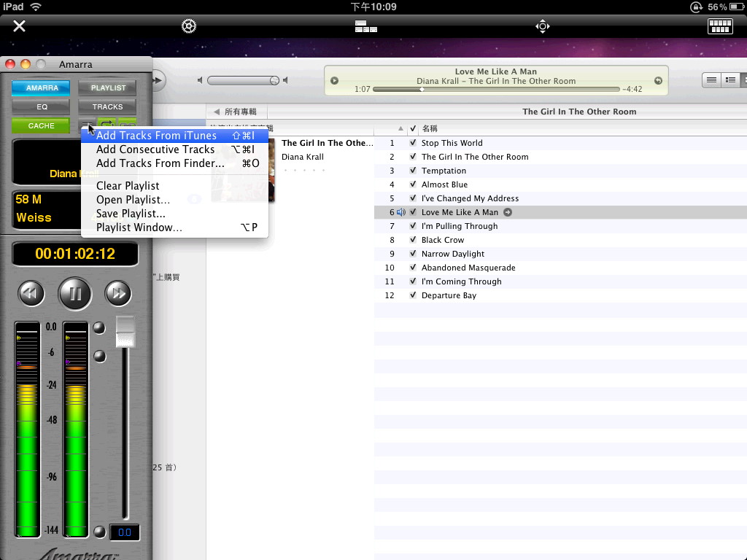Viewport: 747px width, 560px height.
Task: Open the EQ button in Amarra
Action: tap(41, 106)
